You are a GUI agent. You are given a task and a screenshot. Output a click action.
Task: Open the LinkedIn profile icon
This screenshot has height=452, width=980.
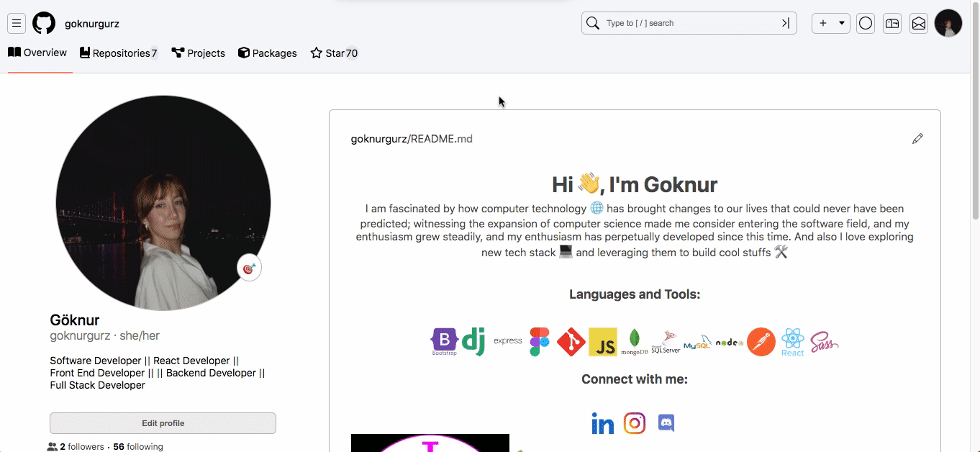(x=602, y=423)
